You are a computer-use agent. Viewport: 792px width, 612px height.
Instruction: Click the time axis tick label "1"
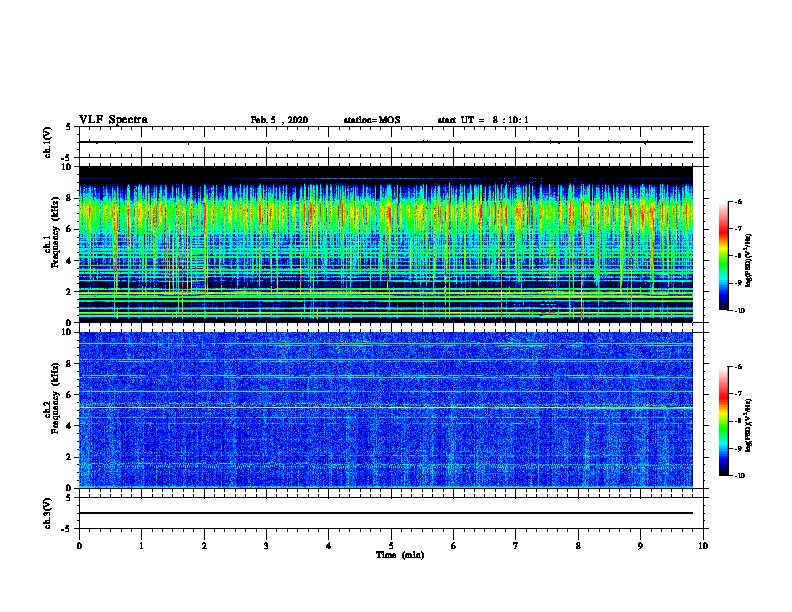click(142, 546)
